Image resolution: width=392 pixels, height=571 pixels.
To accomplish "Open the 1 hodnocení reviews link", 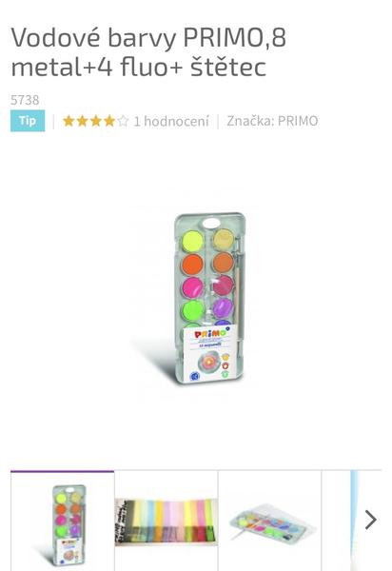I will pos(171,121).
